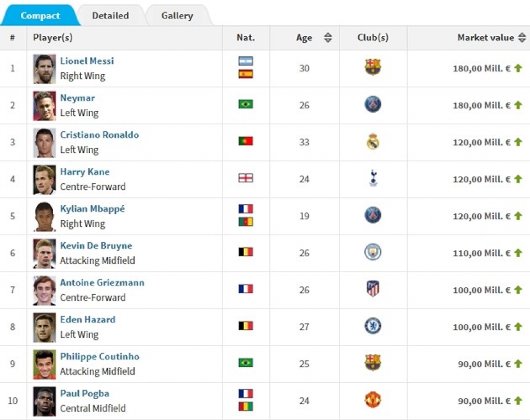
Task: Click the green arrow beside Messi's market value
Action: pyautogui.click(x=518, y=68)
